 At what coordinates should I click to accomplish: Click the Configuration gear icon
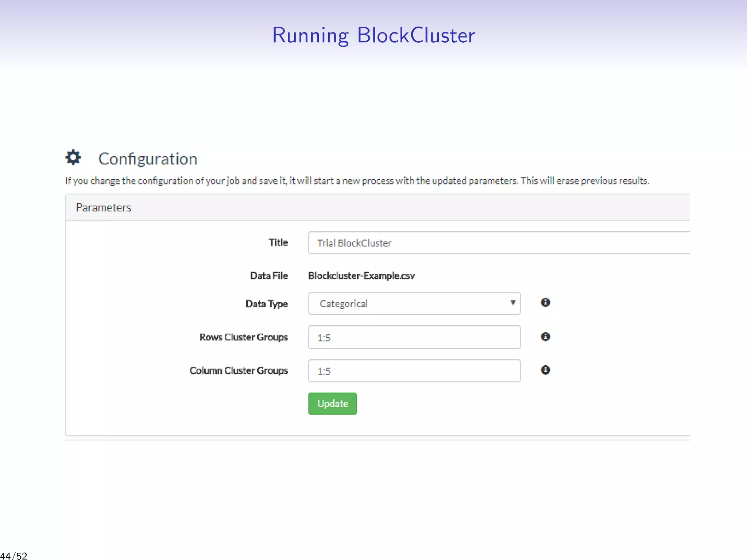[x=73, y=157]
